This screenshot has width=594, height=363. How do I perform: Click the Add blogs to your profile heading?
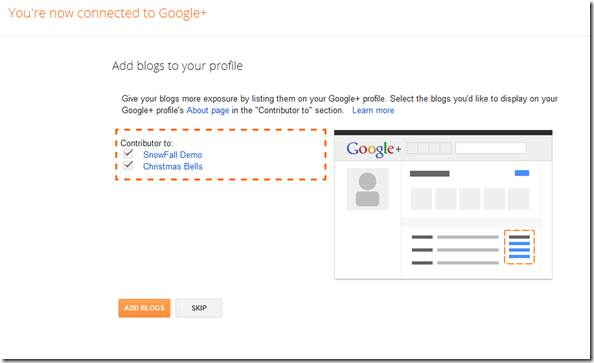click(x=177, y=66)
